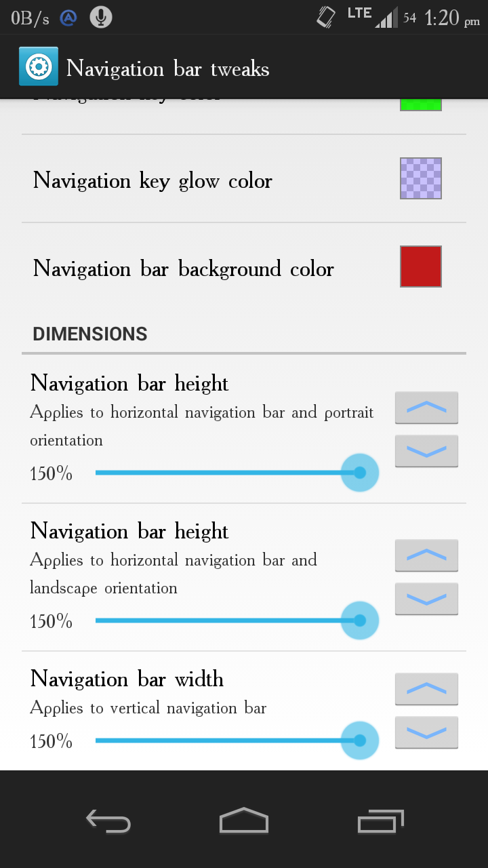Tap the Navigation bar tweaks gear icon
Screen dimensions: 488x868
coord(39,66)
